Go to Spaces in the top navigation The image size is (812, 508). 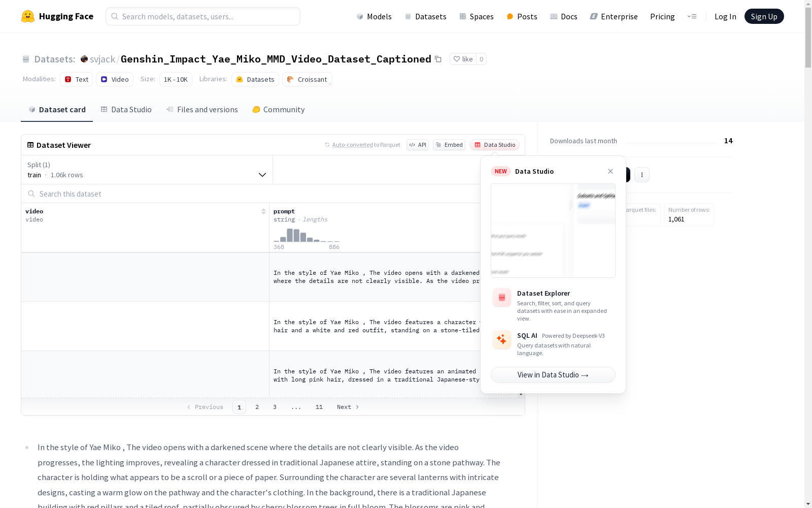tap(477, 16)
